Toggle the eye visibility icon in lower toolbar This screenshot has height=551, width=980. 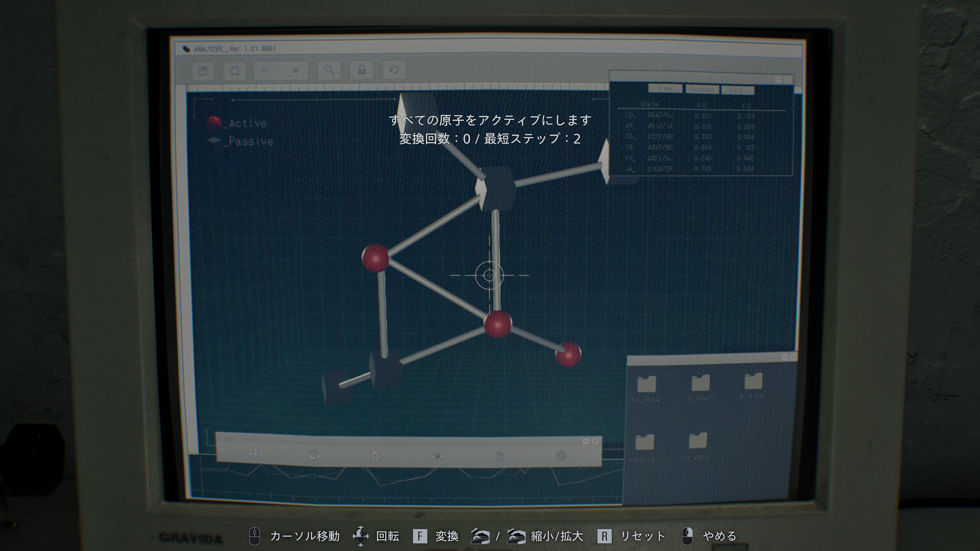[x=437, y=456]
